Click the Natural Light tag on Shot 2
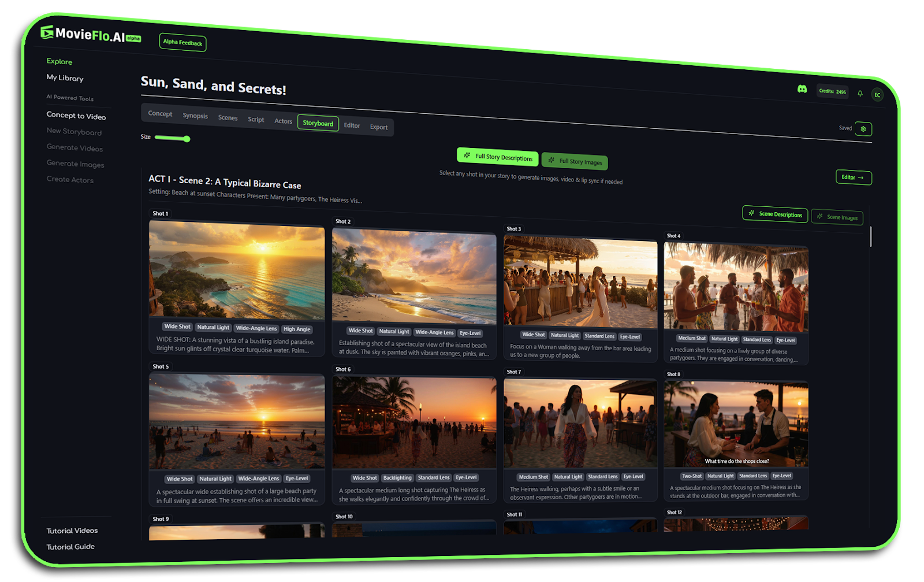This screenshot has width=924, height=582. tap(394, 331)
